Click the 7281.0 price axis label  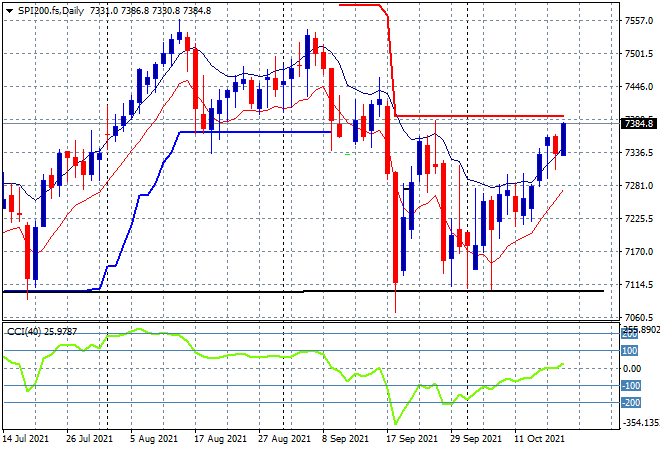point(639,186)
